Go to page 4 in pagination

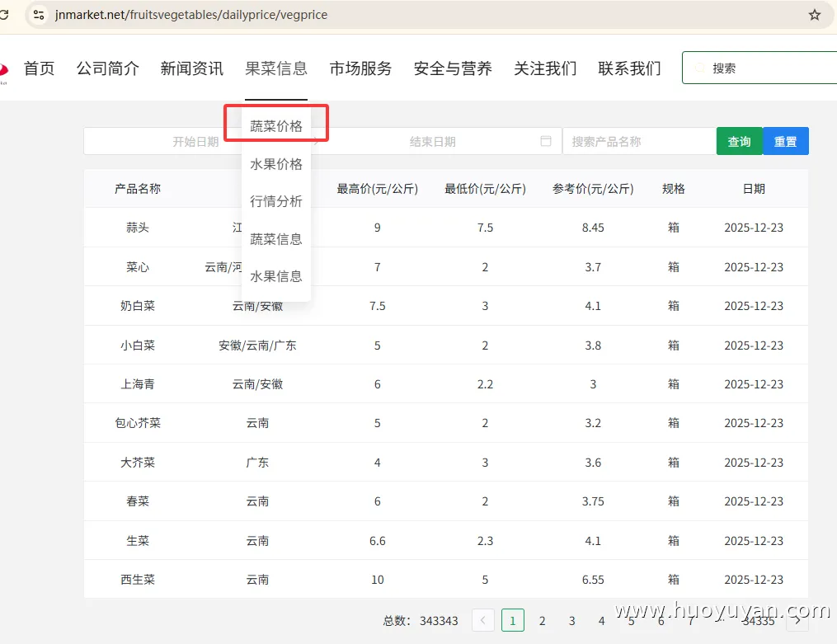point(602,621)
